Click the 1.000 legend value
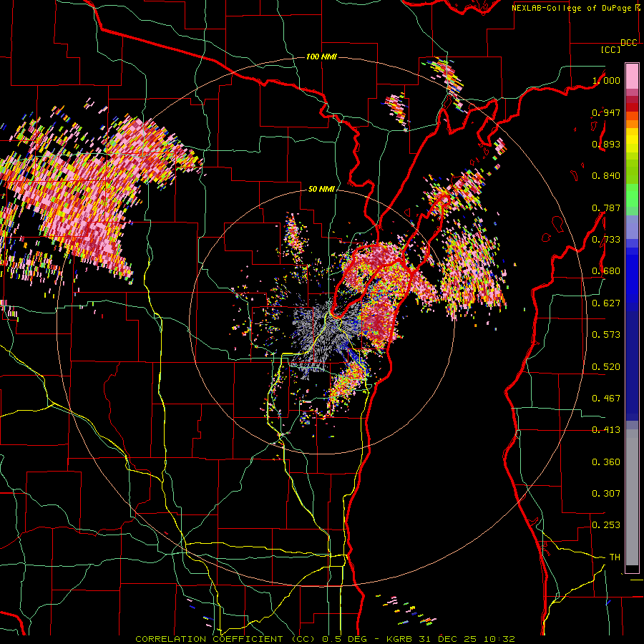The height and width of the screenshot is (644, 644). tap(606, 80)
